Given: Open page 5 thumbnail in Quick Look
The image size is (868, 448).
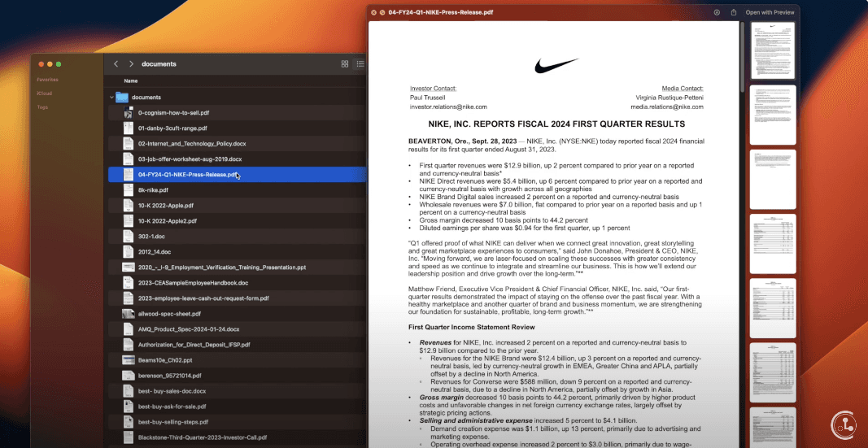Looking at the screenshot, I should coord(773,308).
